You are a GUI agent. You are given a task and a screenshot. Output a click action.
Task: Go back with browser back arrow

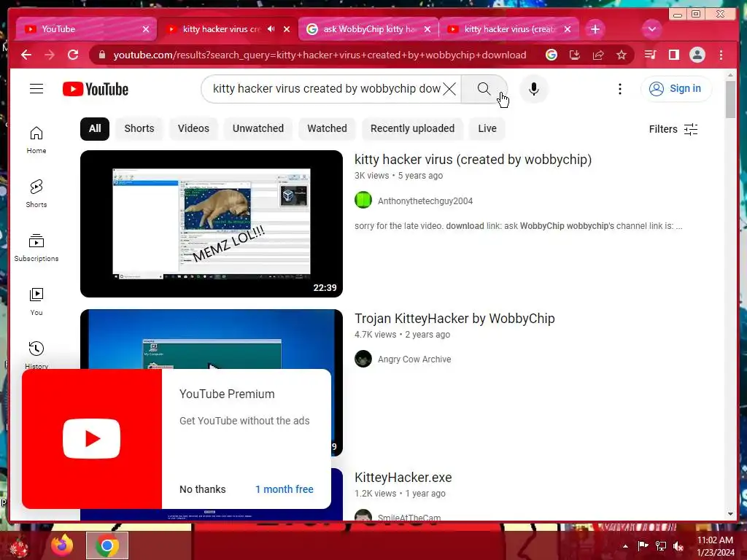click(26, 55)
